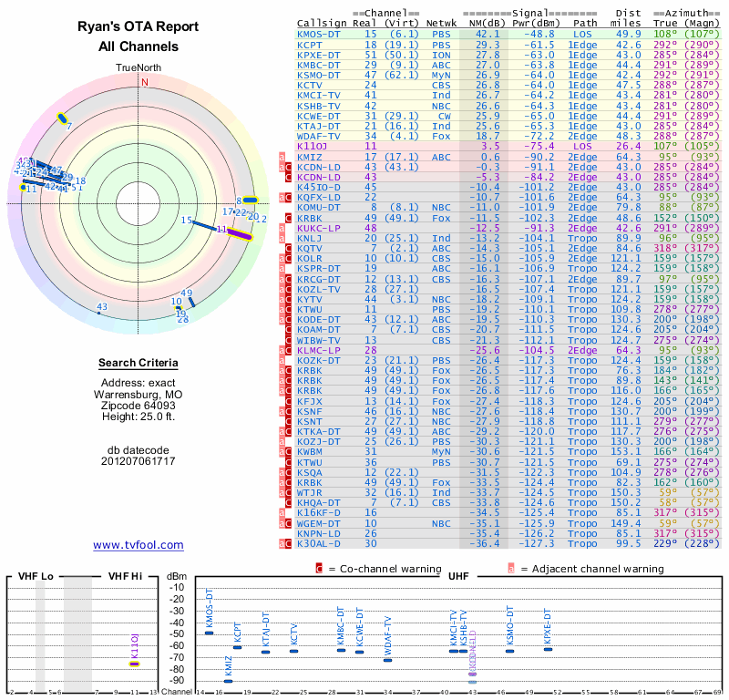Click the channel 15 bar on radar plot
The width and height of the screenshot is (729, 700).
[x=204, y=226]
